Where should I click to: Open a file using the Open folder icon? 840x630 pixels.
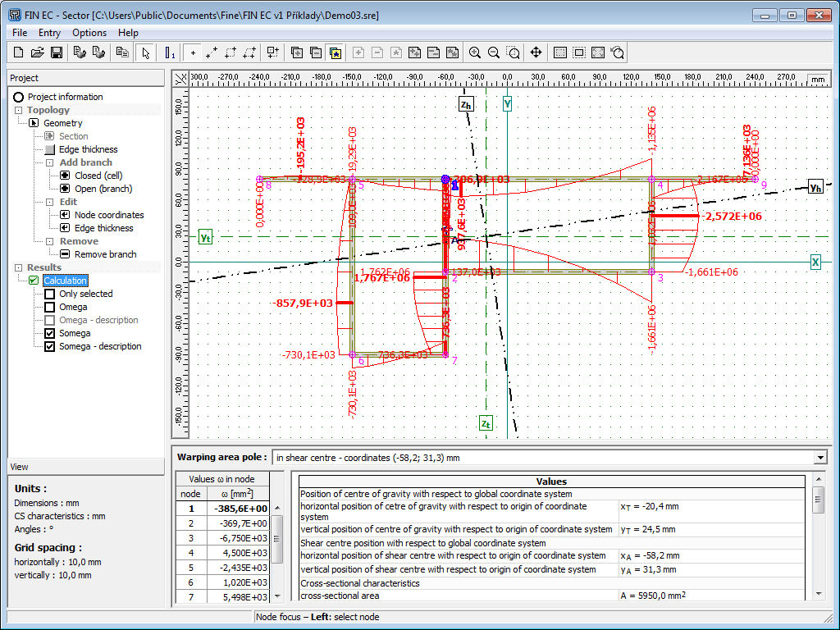coord(37,52)
